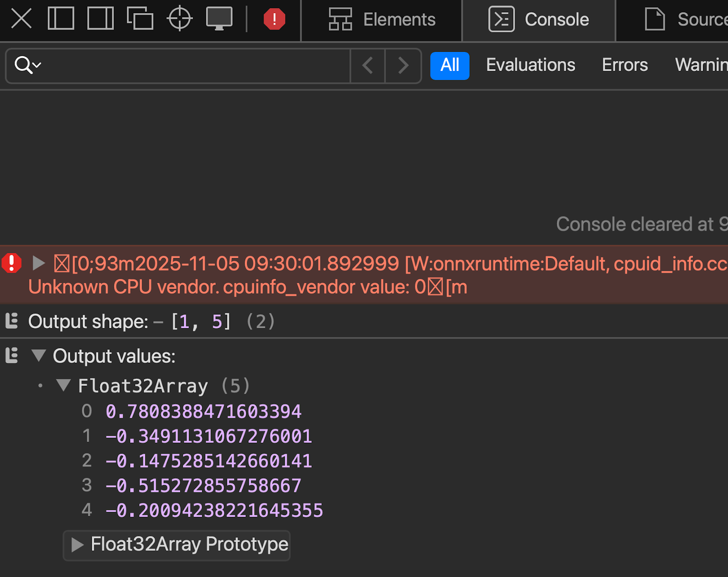Toggle the Evaluations filter
728x577 pixels.
tap(530, 65)
